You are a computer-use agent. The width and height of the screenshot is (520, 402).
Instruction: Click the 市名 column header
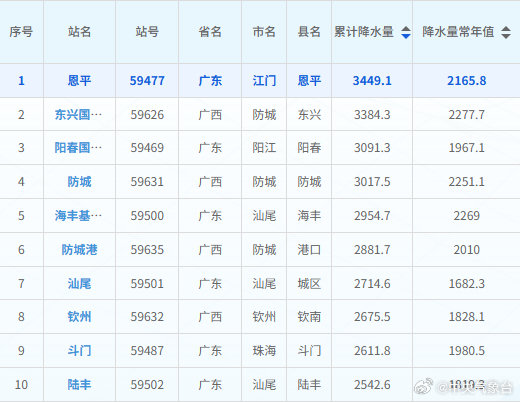click(264, 32)
